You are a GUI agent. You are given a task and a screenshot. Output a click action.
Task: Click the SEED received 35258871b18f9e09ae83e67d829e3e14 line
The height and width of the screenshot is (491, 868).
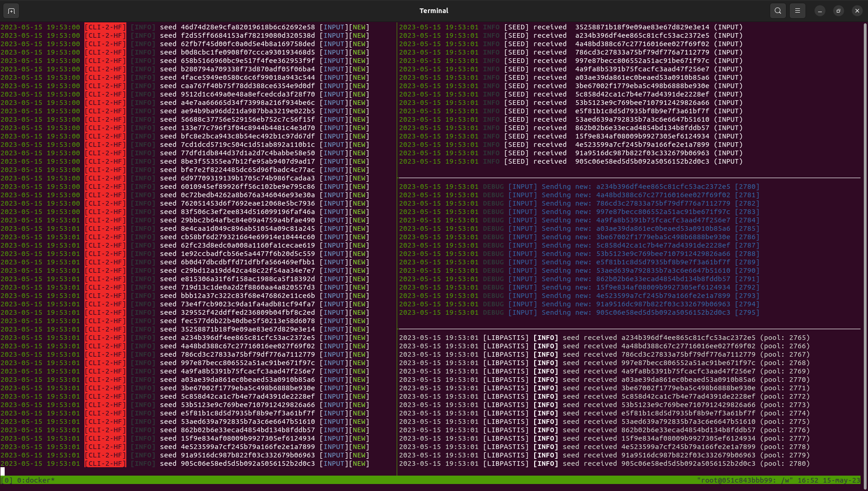coord(571,27)
